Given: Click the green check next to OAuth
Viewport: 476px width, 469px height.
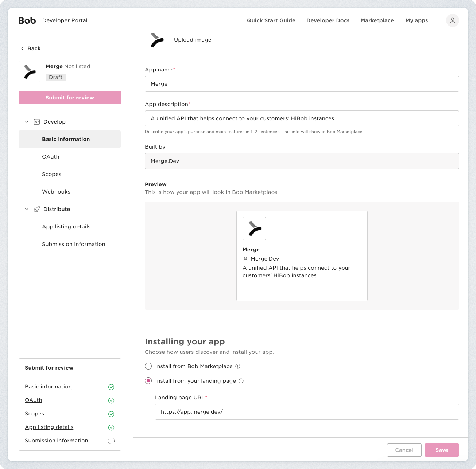Looking at the screenshot, I should pos(111,400).
